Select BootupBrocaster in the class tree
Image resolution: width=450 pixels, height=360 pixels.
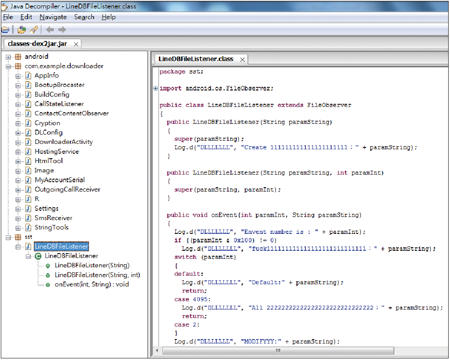(x=59, y=85)
